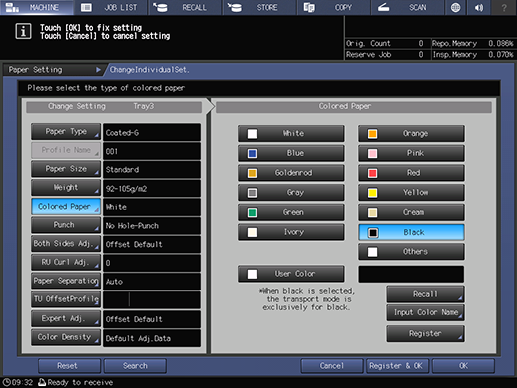
Task: Click the Standard paper size value
Action: (x=152, y=170)
